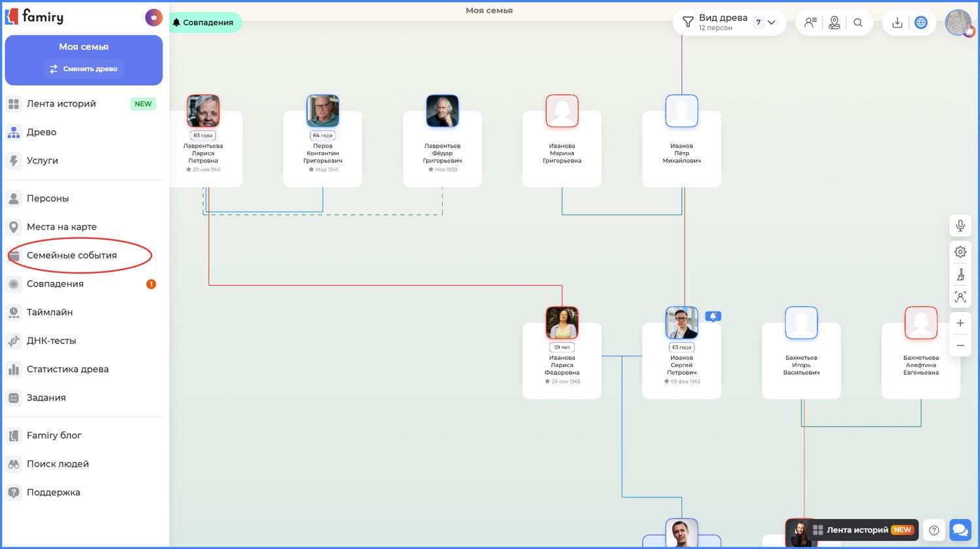Click the microphone icon on right toolbar
980x549 pixels.
(x=960, y=226)
